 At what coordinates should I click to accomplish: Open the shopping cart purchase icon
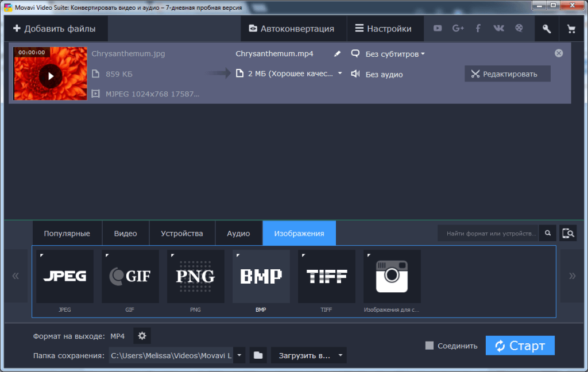point(571,29)
